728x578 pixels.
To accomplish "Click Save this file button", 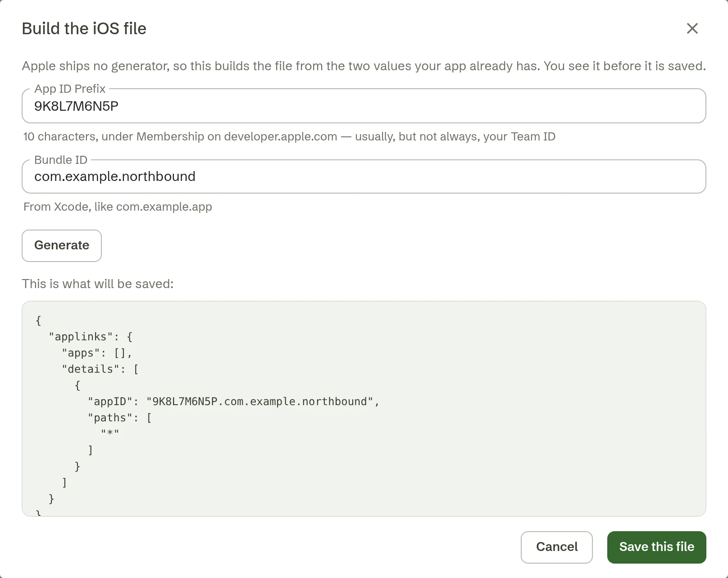I will (x=656, y=547).
